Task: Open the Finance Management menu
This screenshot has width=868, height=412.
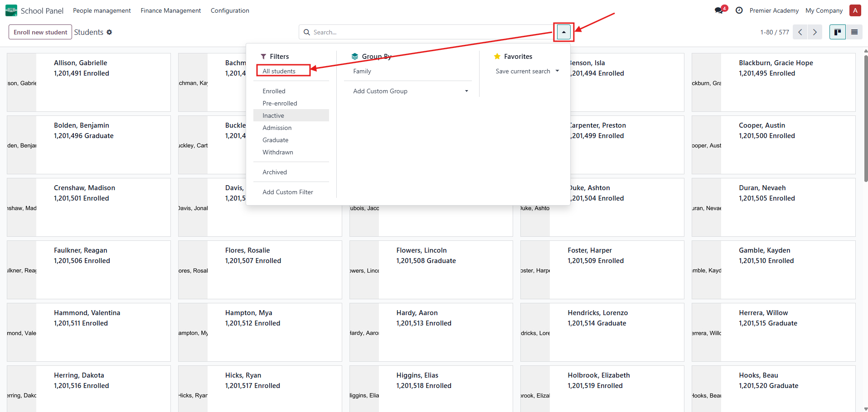Action: pos(170,10)
